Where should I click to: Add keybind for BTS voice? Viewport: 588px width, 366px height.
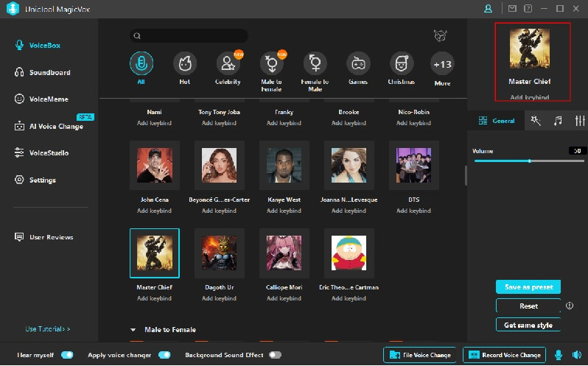point(414,211)
